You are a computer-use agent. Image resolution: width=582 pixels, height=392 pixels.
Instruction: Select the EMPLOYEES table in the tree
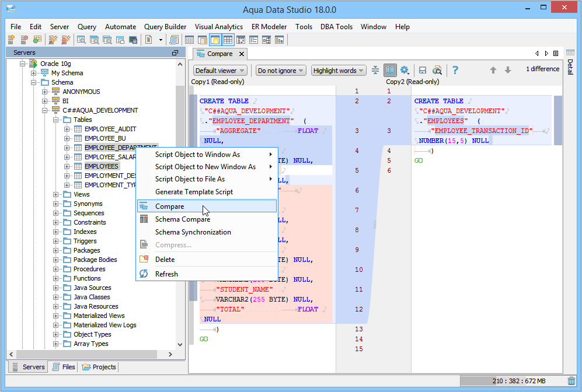102,166
